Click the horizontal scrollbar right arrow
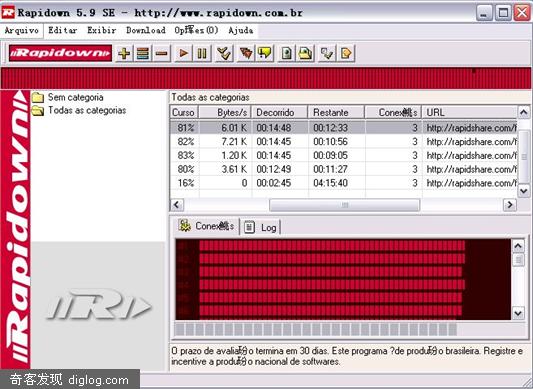The width and height of the screenshot is (533, 389). [510, 205]
